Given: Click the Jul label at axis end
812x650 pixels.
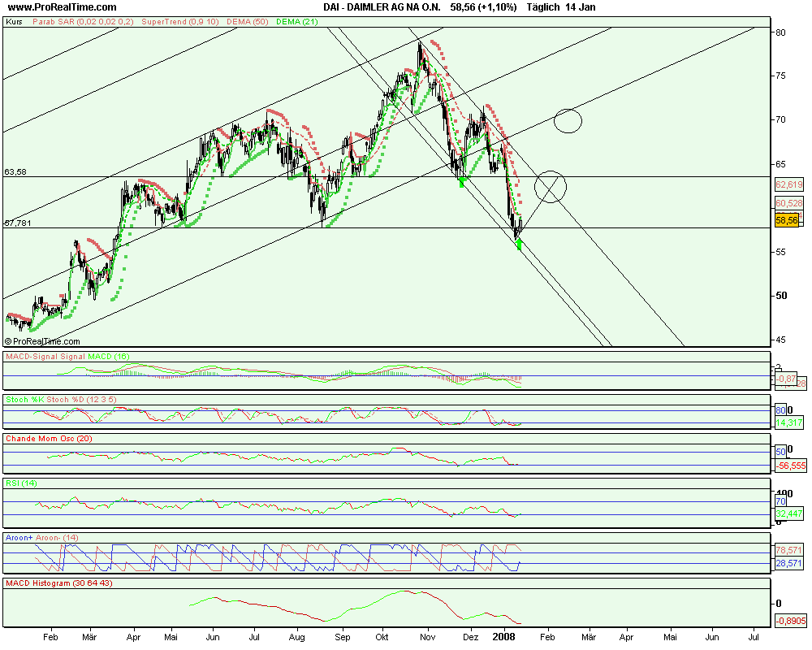Looking at the screenshot, I should pyautogui.click(x=754, y=637).
